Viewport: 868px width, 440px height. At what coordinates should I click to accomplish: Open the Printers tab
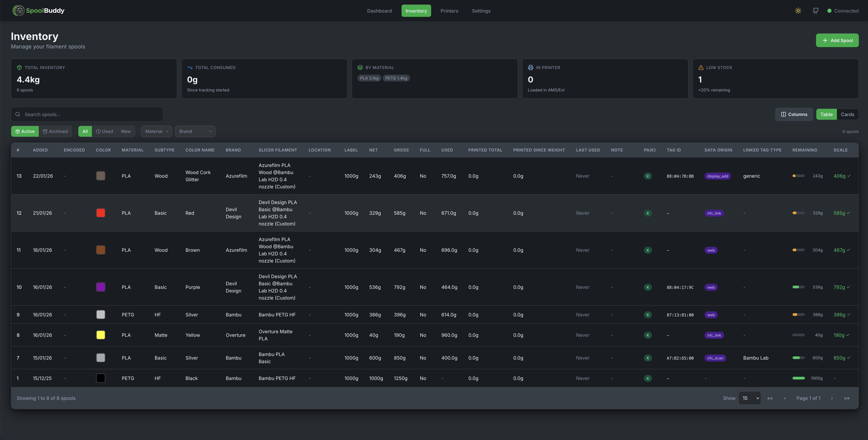click(x=449, y=11)
